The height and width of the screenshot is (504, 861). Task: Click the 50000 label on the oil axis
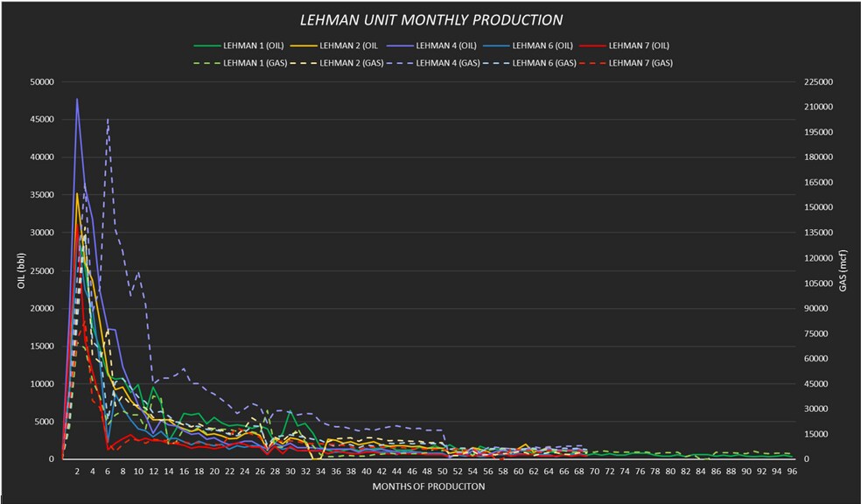pyautogui.click(x=42, y=81)
